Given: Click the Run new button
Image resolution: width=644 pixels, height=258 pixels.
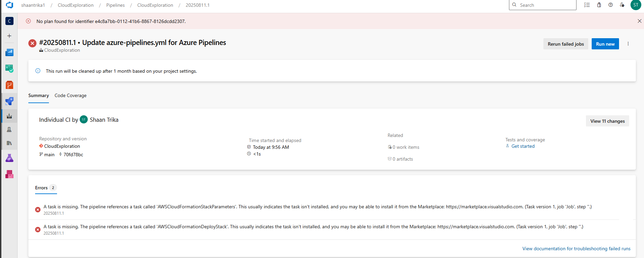Looking at the screenshot, I should [605, 44].
